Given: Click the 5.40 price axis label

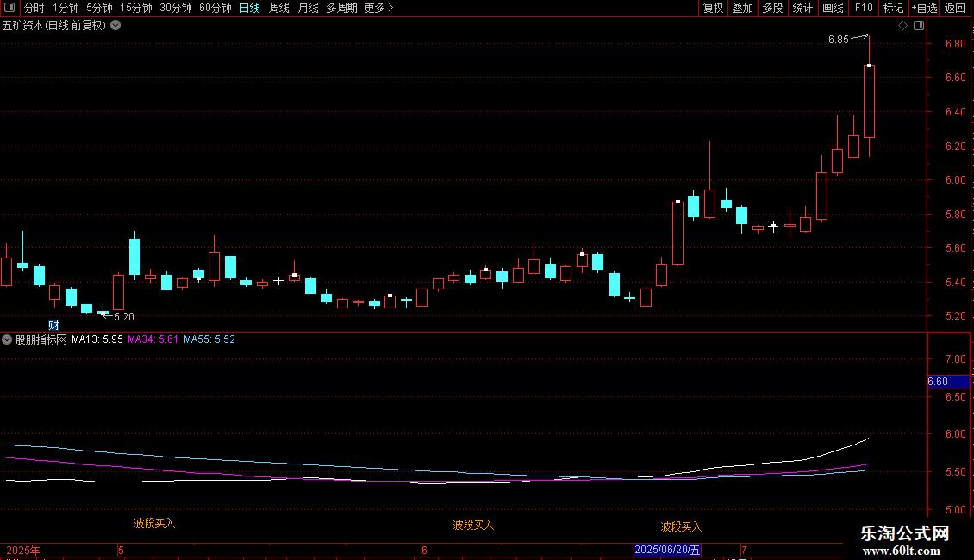Looking at the screenshot, I should tap(955, 283).
